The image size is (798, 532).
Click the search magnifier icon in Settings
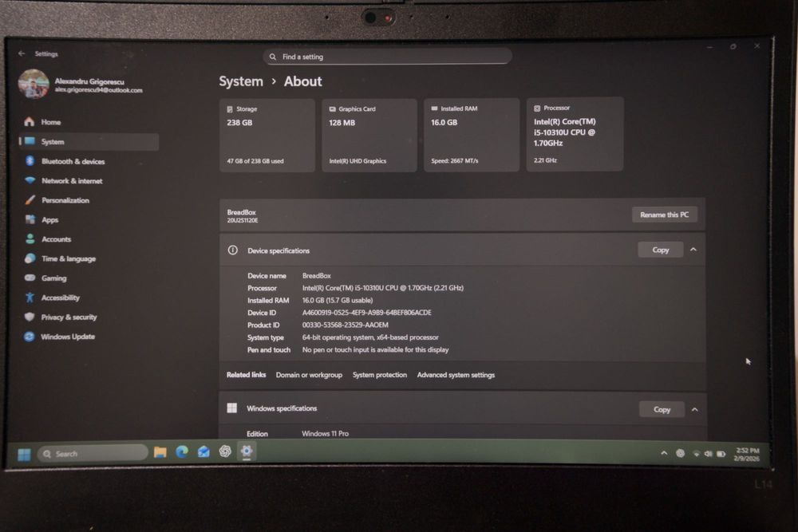click(x=273, y=57)
